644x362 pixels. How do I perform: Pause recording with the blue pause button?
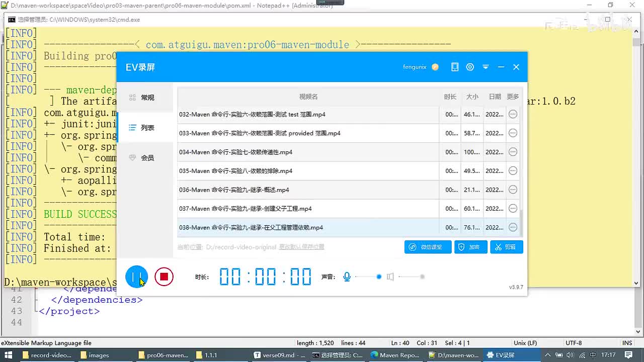[x=136, y=277]
